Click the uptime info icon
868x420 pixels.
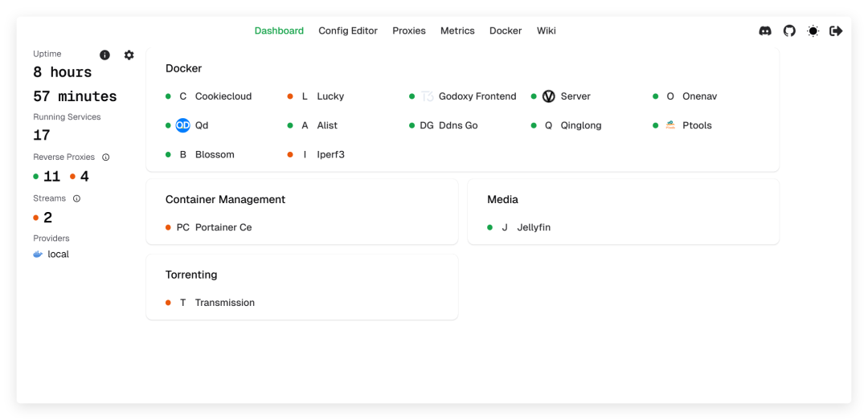(104, 55)
